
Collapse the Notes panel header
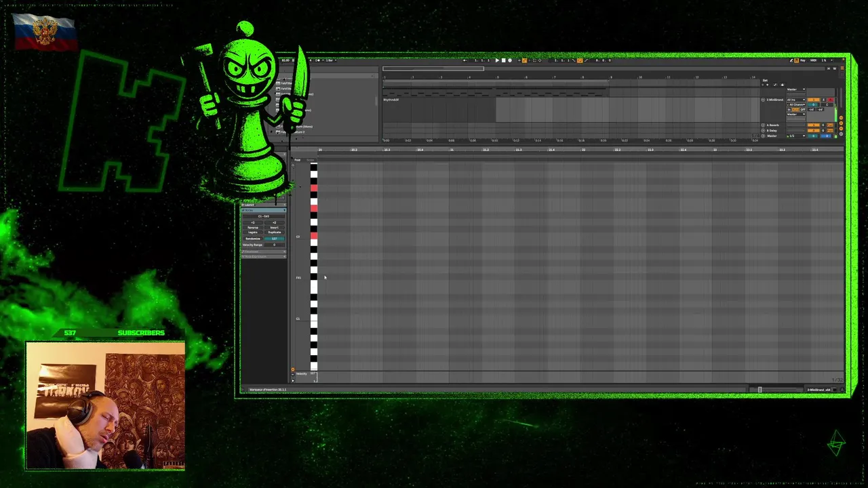click(x=264, y=210)
